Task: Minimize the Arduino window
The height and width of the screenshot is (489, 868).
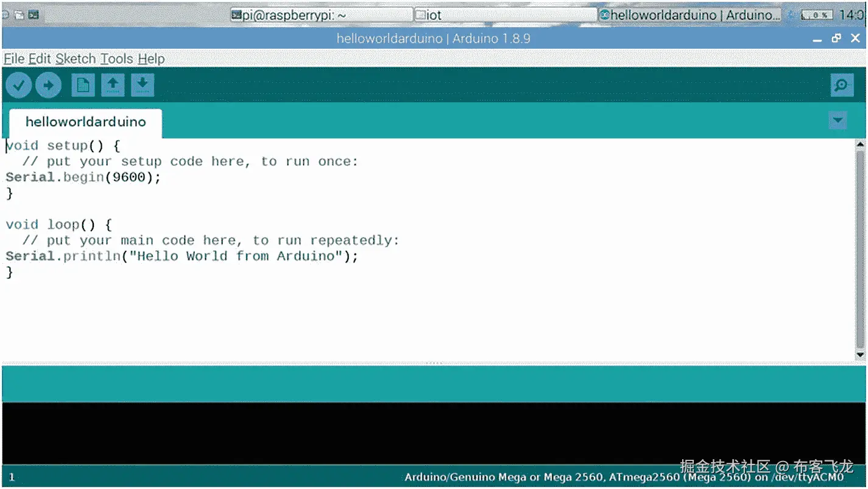Action: click(x=817, y=39)
